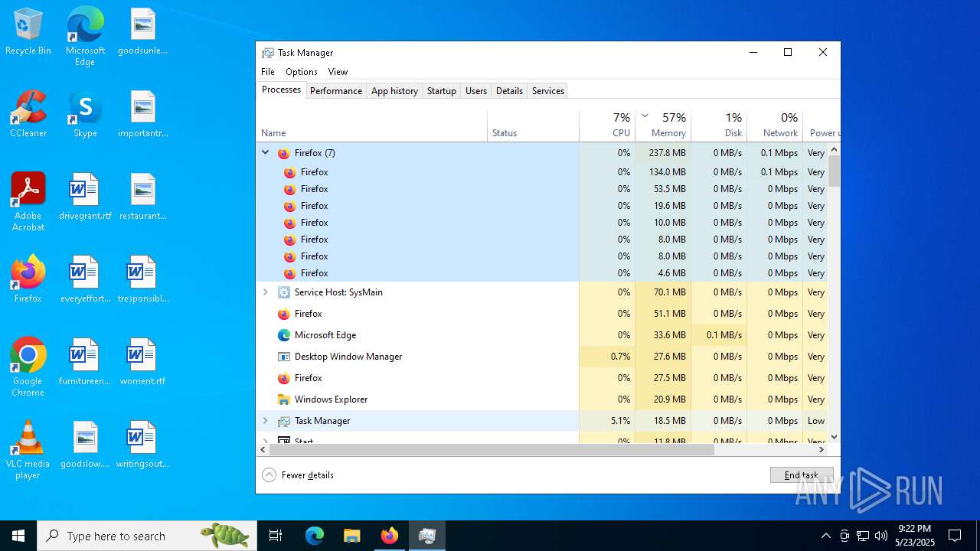Expand the Task Manager process row
This screenshot has height=551, width=980.
coord(266,420)
